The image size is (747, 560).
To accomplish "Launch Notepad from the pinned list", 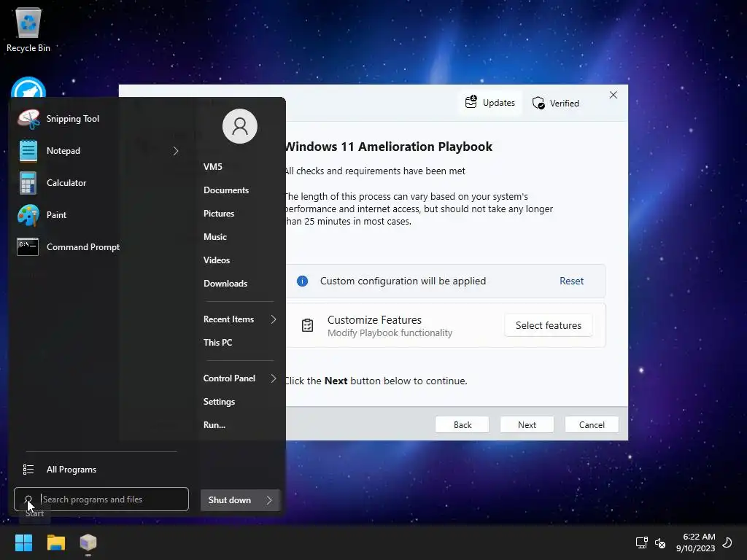I will pyautogui.click(x=63, y=151).
